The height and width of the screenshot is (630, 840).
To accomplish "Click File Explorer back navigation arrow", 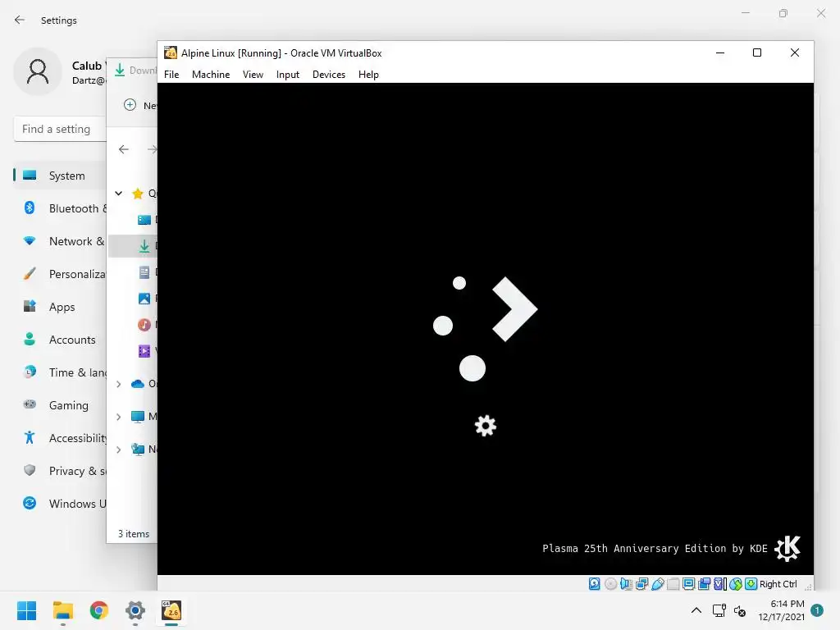I will pos(124,149).
